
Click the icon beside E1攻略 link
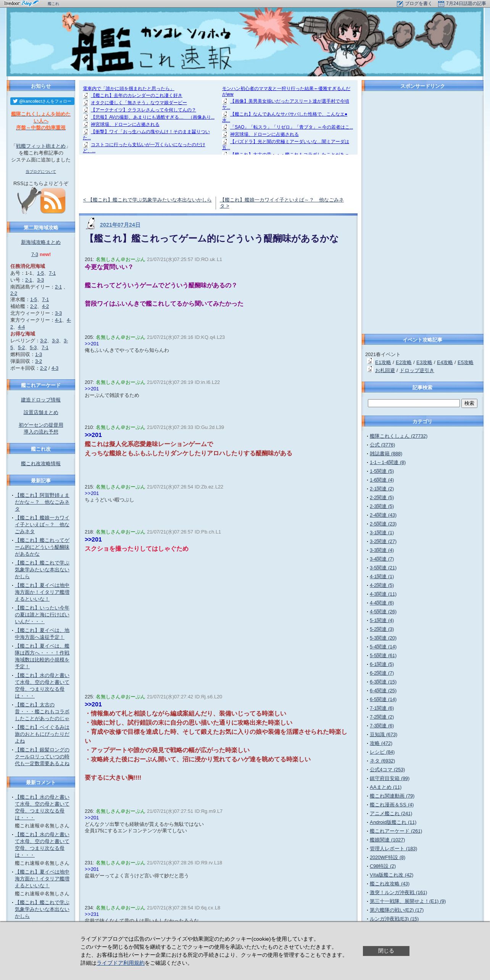(370, 361)
